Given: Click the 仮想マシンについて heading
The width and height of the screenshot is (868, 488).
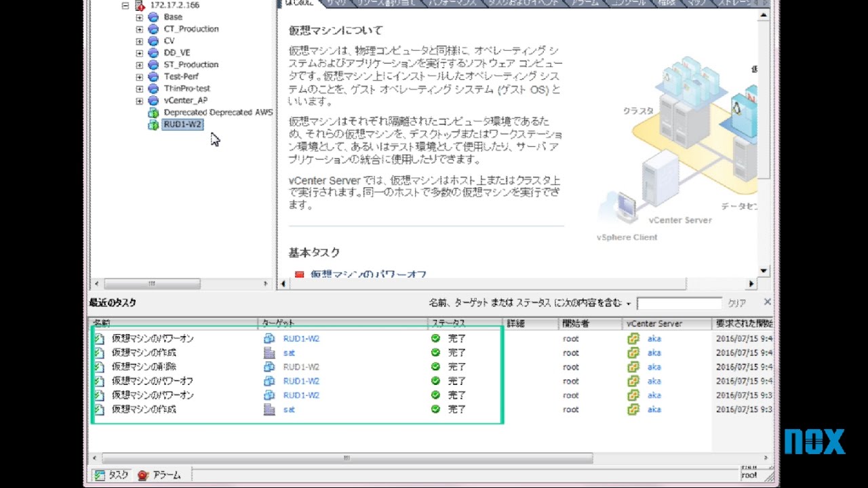Looking at the screenshot, I should coord(336,30).
